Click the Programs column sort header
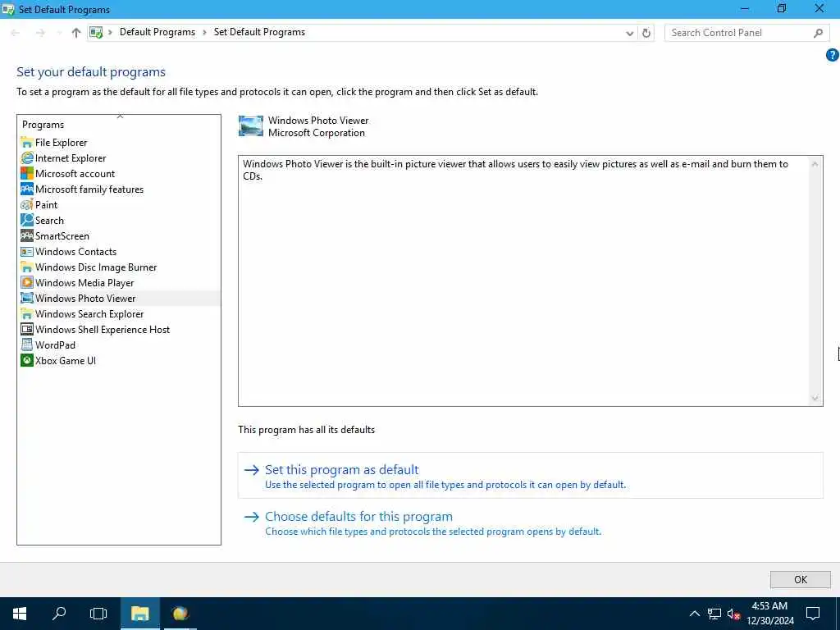This screenshot has height=630, width=840. pos(119,125)
